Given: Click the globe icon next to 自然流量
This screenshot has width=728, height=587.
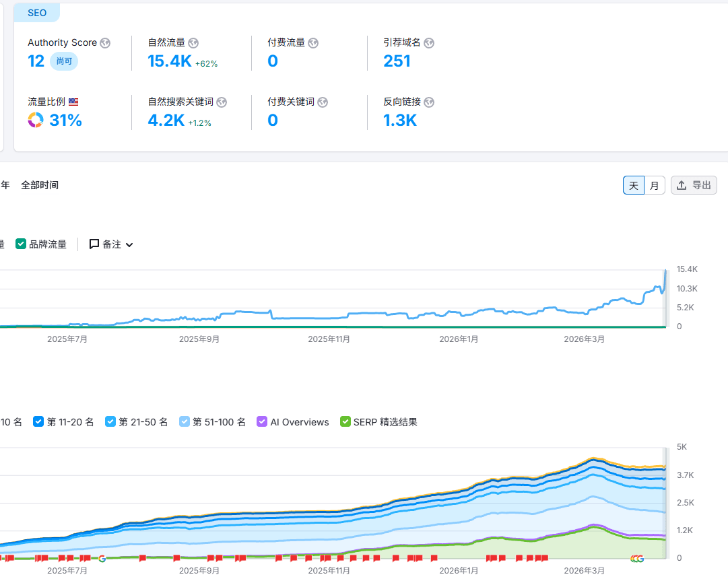Looking at the screenshot, I should point(193,43).
